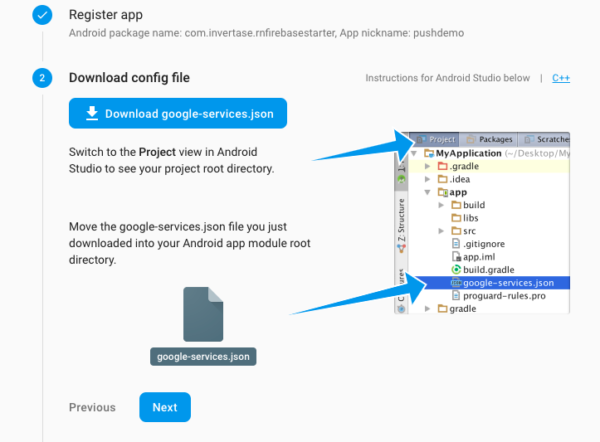
Task: Collapse the app module arrow
Action: click(428, 191)
